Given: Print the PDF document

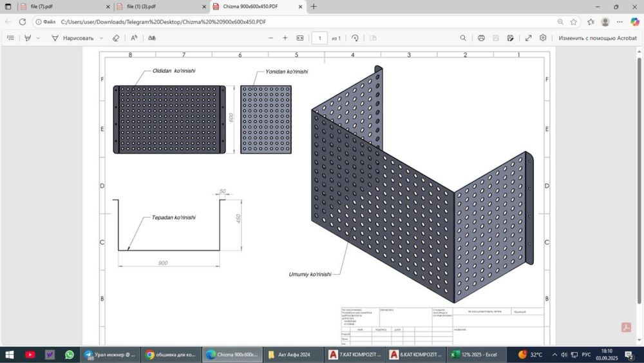Looking at the screenshot, I should (x=481, y=38).
